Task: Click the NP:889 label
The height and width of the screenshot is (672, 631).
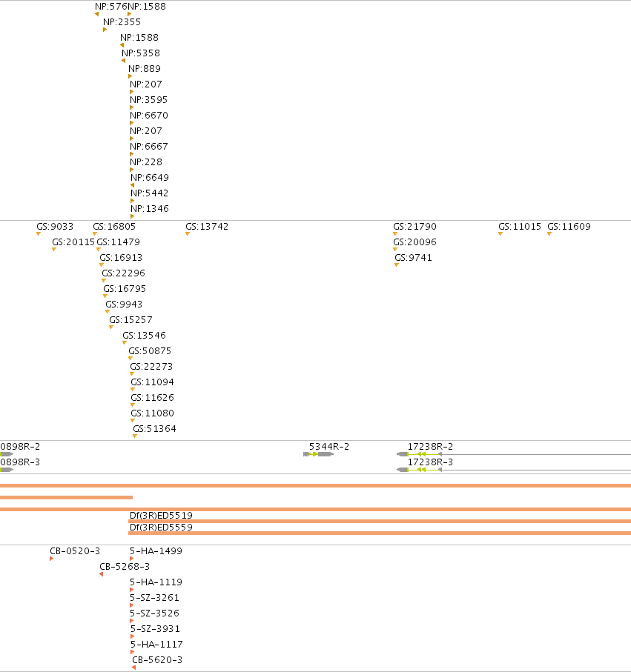Action: (145, 69)
